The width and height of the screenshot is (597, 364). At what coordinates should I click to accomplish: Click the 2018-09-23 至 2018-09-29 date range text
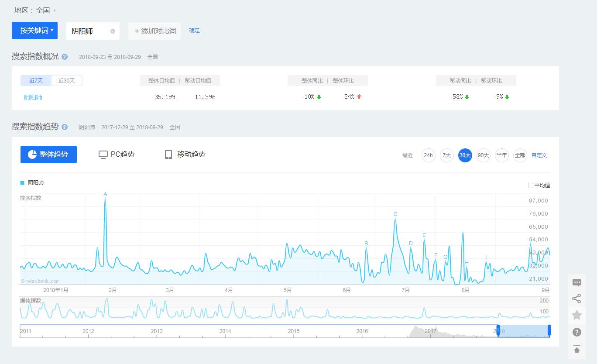tap(110, 57)
